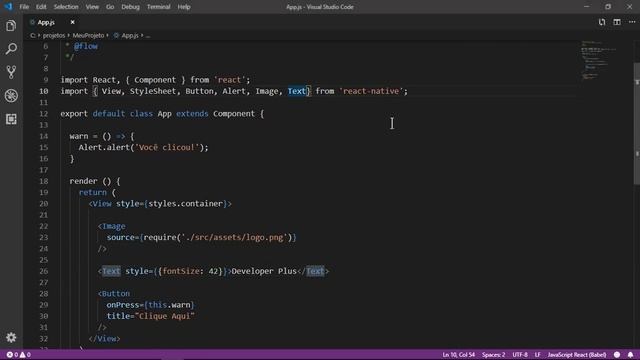Select language mode JavaScript React (Babel)
This screenshot has height=360, width=640.
(x=577, y=355)
